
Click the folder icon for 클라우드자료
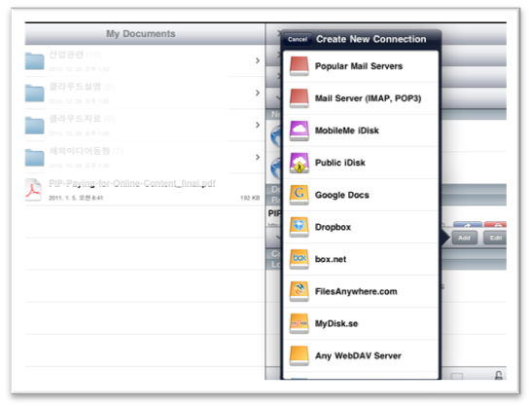34,126
